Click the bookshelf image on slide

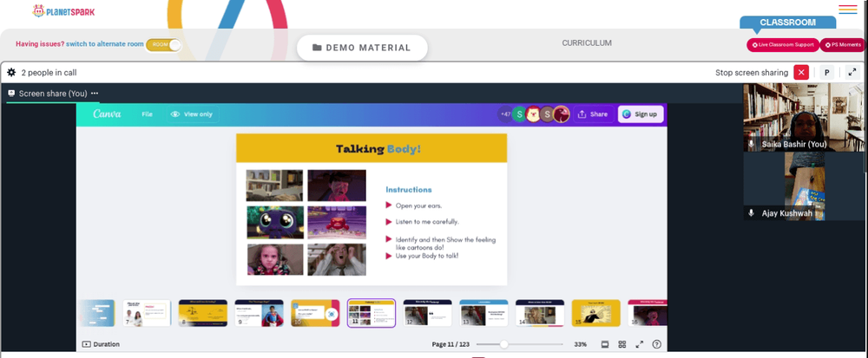pyautogui.click(x=274, y=186)
